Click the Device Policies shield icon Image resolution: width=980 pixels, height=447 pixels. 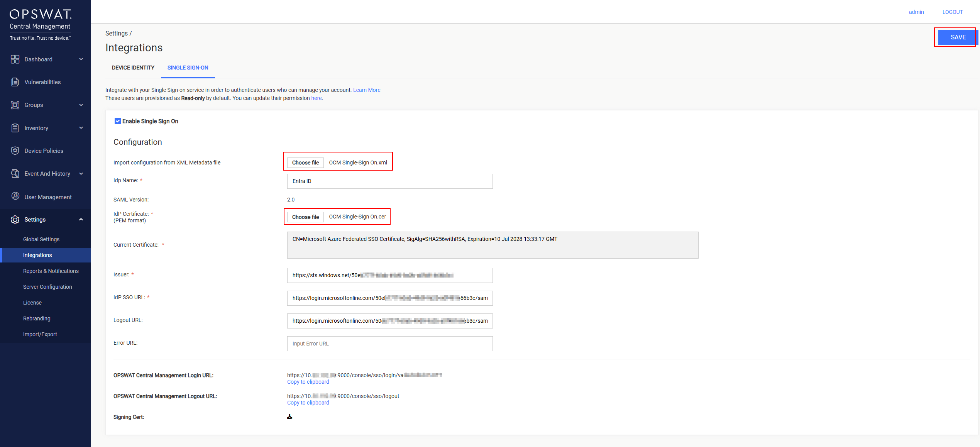coord(15,151)
